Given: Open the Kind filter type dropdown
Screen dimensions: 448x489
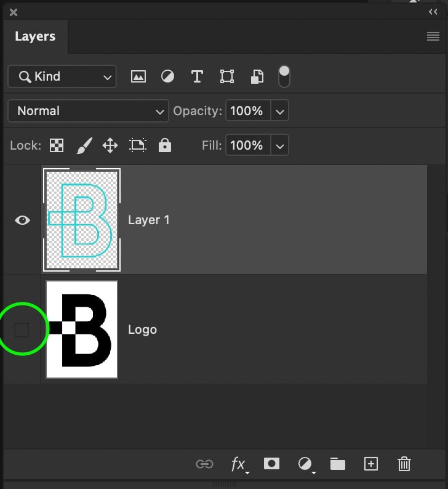Looking at the screenshot, I should coord(62,76).
